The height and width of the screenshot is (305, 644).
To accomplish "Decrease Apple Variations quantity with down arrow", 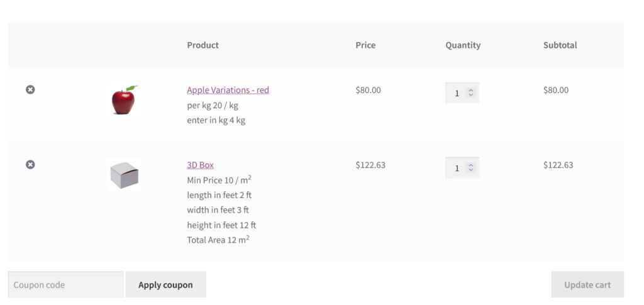I will click(x=470, y=96).
